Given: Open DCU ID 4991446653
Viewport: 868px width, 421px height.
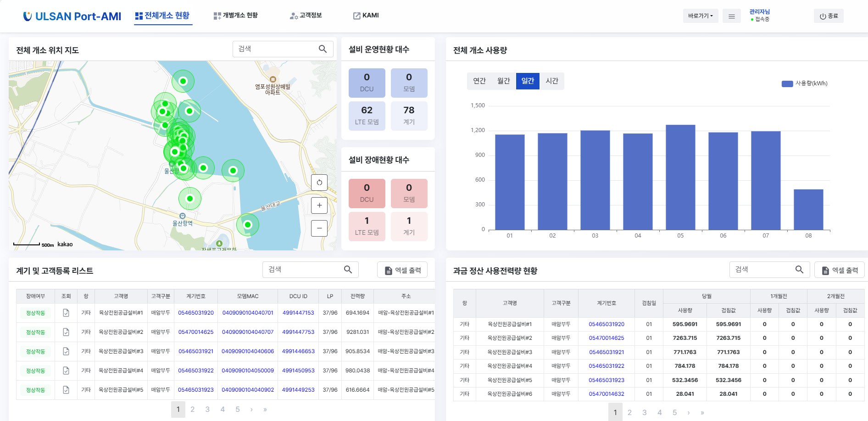Looking at the screenshot, I should point(298,351).
